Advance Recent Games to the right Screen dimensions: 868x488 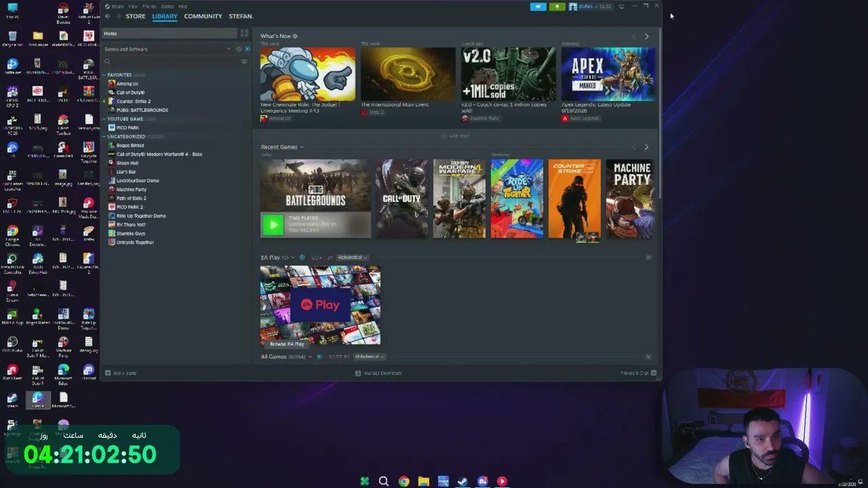click(646, 147)
